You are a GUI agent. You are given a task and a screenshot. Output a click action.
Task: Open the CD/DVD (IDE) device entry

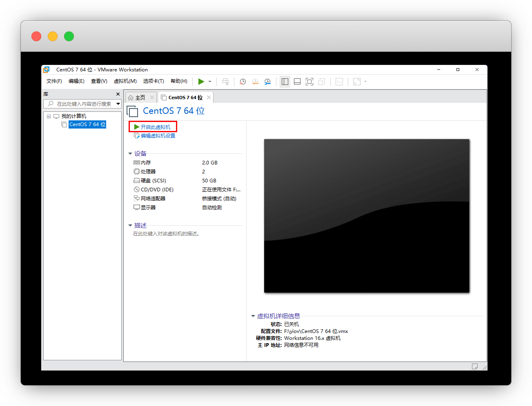157,190
